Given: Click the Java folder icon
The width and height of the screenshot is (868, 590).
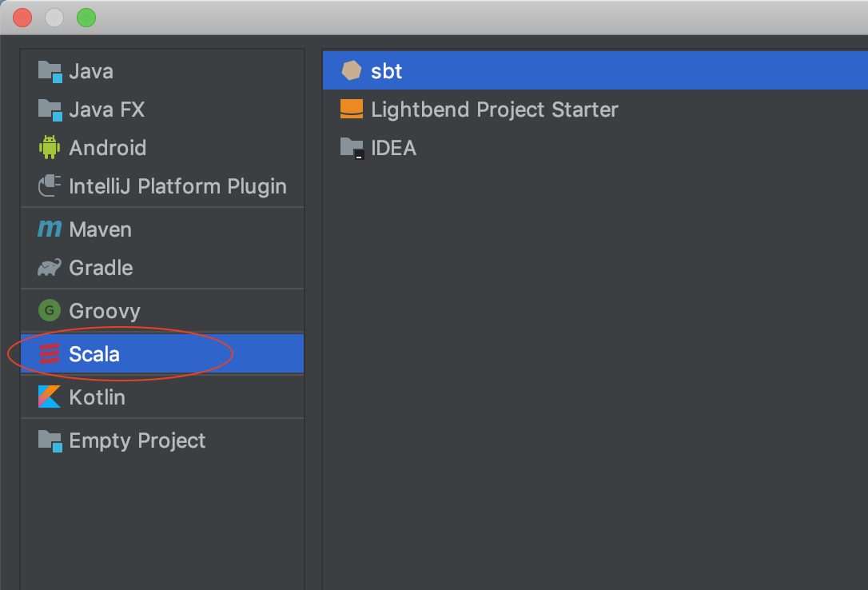Looking at the screenshot, I should click(x=50, y=71).
